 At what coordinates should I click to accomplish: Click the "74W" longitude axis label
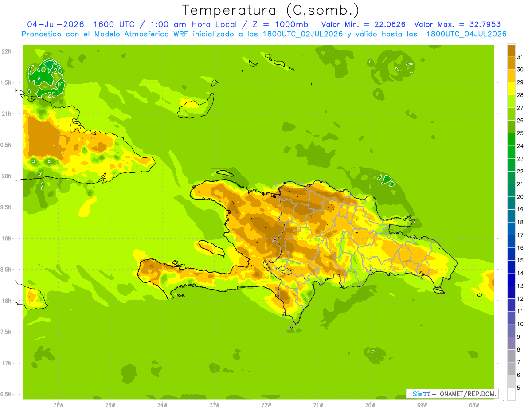coord(162,405)
